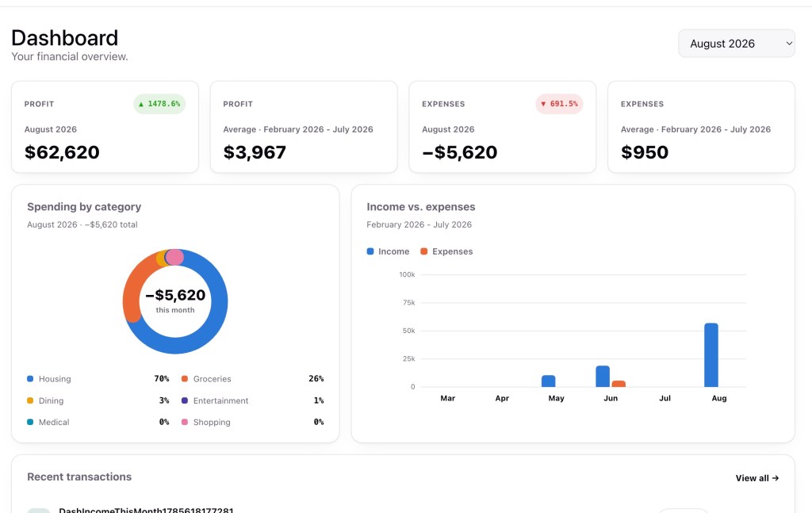Click the Entertainment legend color dot
The height and width of the screenshot is (513, 812).
click(184, 400)
